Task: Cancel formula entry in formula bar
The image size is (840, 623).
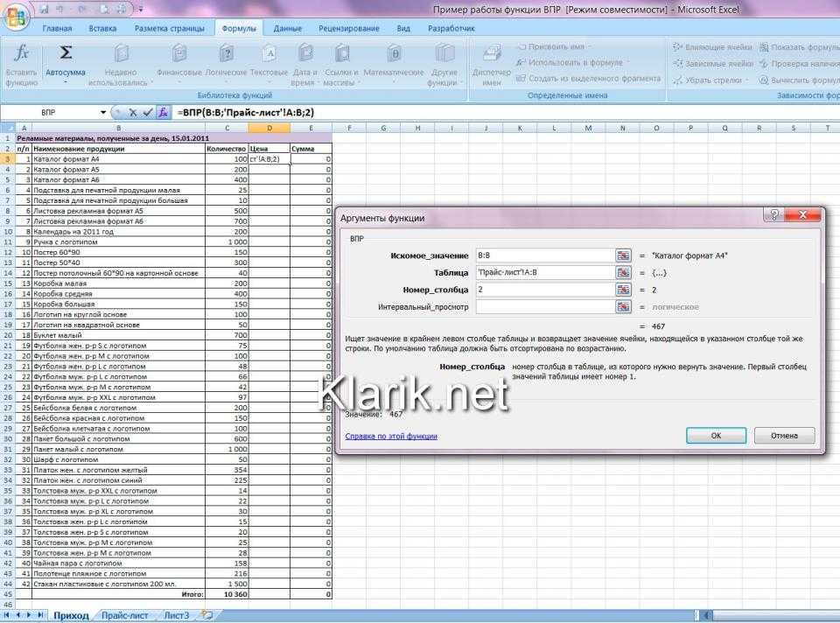Action: point(133,113)
